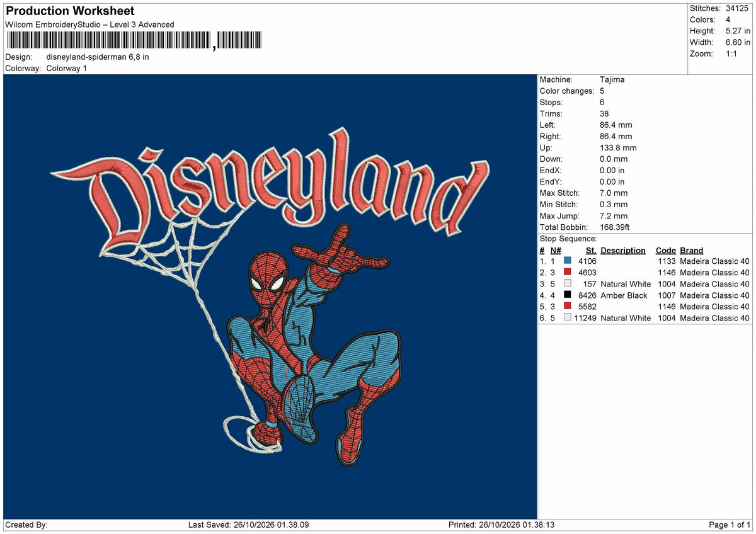Select the Up value "133.8 mm"

pos(618,148)
